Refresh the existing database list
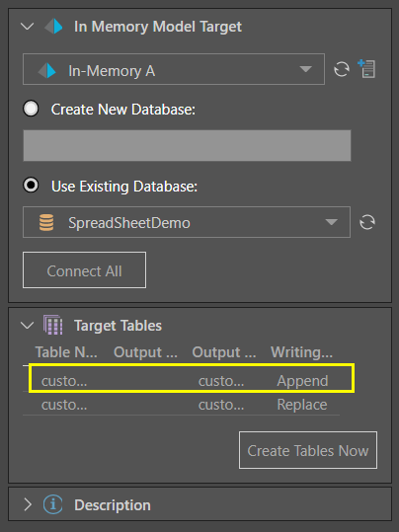Screen dimensions: 399x532 tap(367, 222)
